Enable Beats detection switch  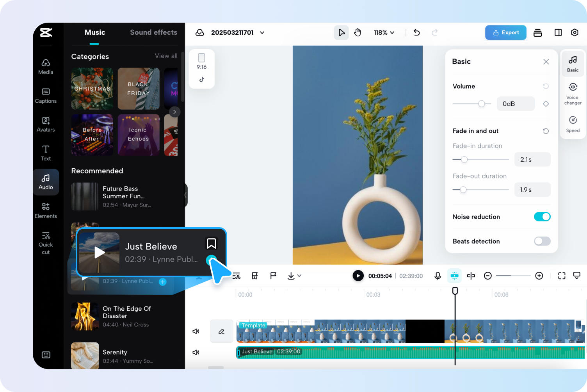[x=542, y=241]
